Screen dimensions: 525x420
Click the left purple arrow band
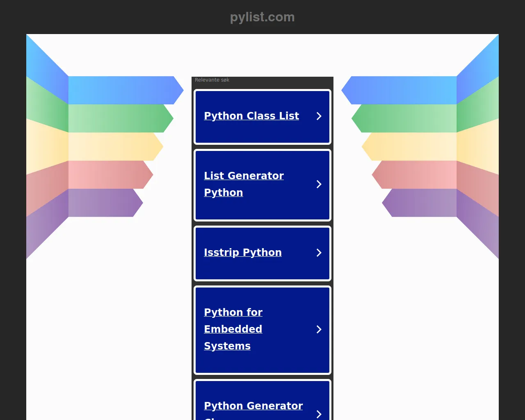(103, 203)
